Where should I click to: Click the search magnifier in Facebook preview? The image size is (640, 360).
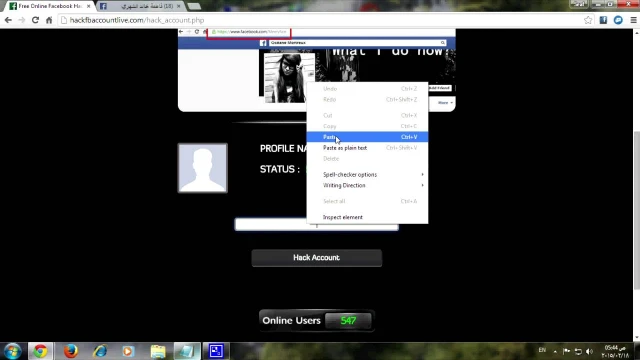click(442, 43)
